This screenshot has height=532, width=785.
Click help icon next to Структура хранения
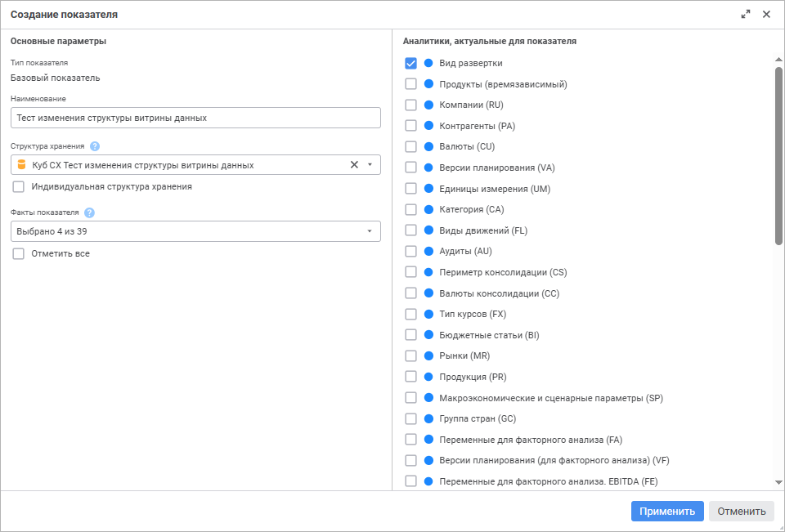click(95, 146)
